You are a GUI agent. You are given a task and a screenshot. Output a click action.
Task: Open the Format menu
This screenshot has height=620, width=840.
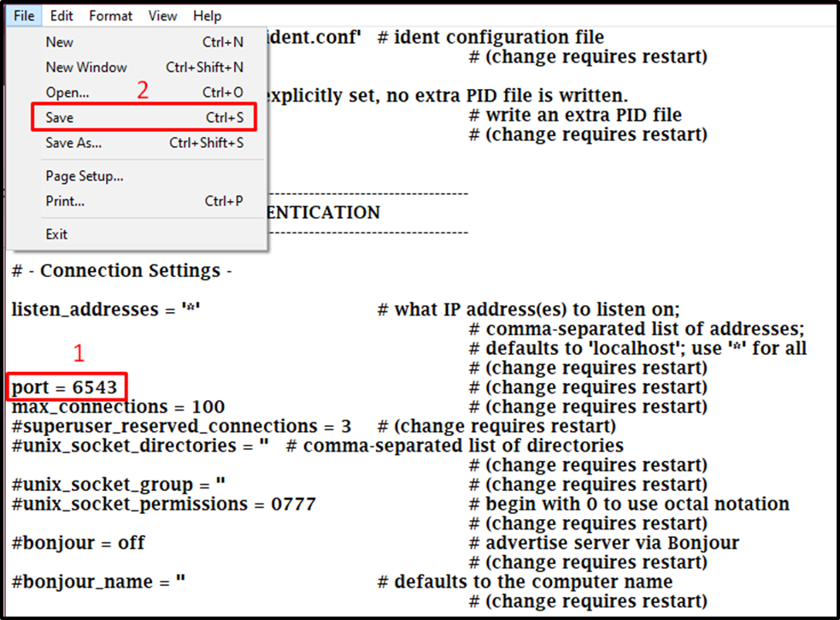pyautogui.click(x=110, y=15)
